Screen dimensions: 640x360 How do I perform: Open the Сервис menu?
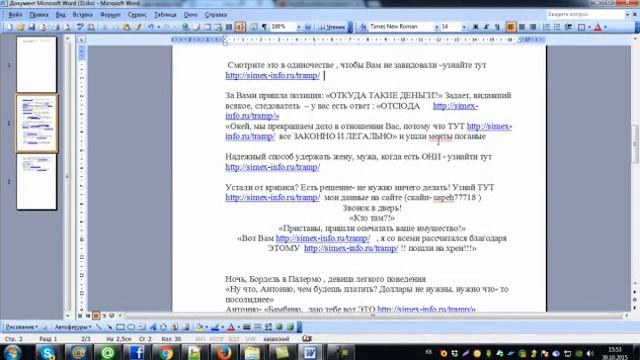point(137,15)
